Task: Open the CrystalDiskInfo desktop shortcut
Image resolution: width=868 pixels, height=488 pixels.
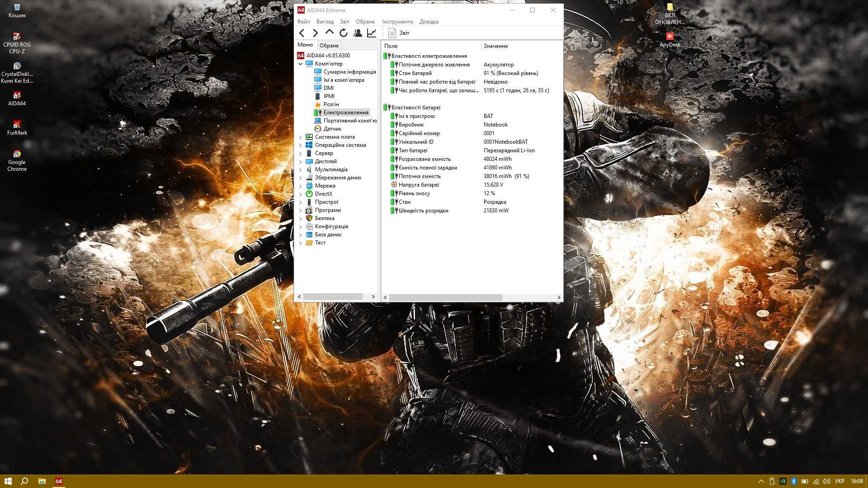Action: click(x=17, y=72)
